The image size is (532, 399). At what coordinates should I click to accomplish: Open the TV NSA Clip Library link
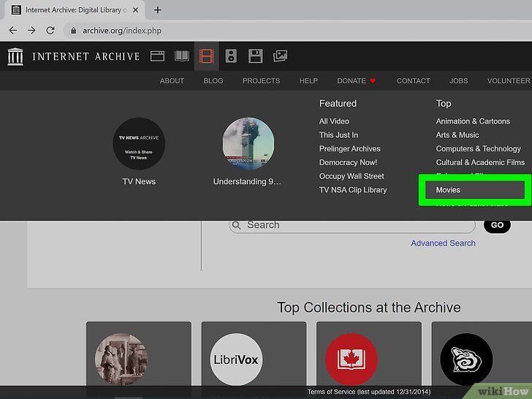pyautogui.click(x=353, y=190)
